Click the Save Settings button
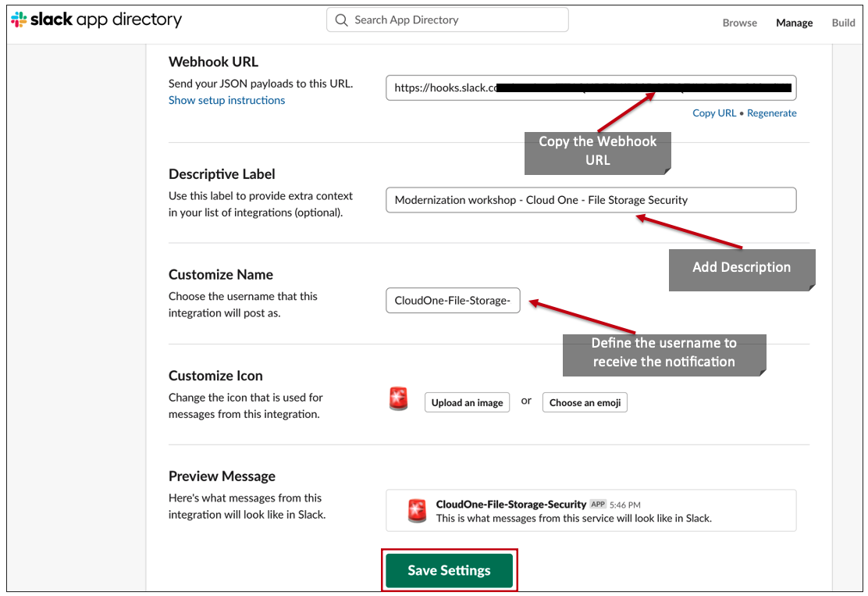868x596 pixels. pyautogui.click(x=450, y=570)
